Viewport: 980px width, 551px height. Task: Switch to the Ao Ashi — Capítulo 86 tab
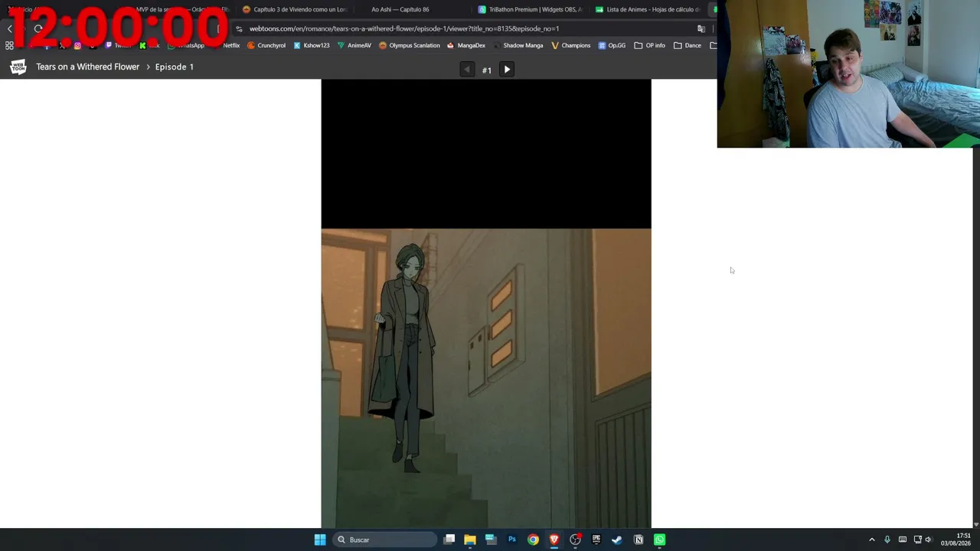tap(400, 9)
